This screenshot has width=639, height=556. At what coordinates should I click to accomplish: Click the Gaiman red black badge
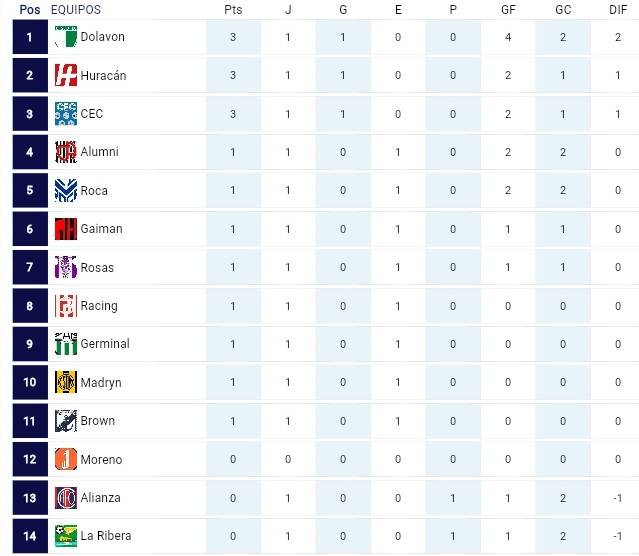point(66,229)
